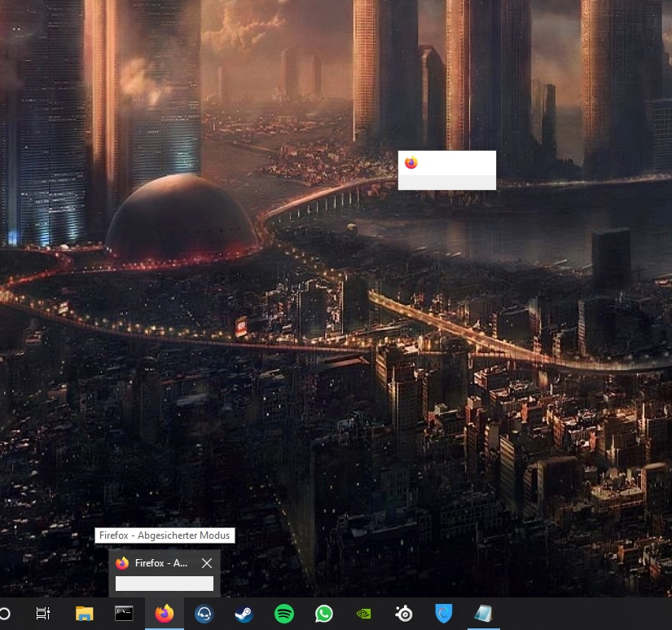Click the blue shield taskbar icon
This screenshot has height=630, width=672.
tap(444, 614)
